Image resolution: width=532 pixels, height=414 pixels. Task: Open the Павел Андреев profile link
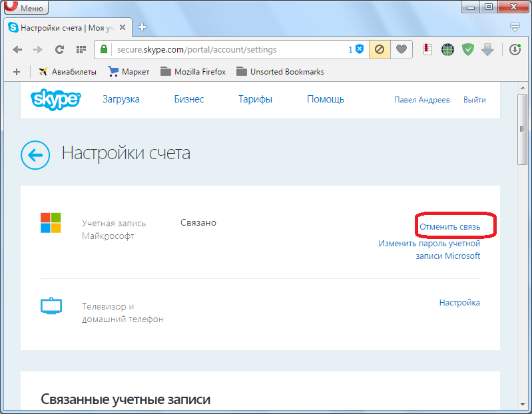click(422, 100)
